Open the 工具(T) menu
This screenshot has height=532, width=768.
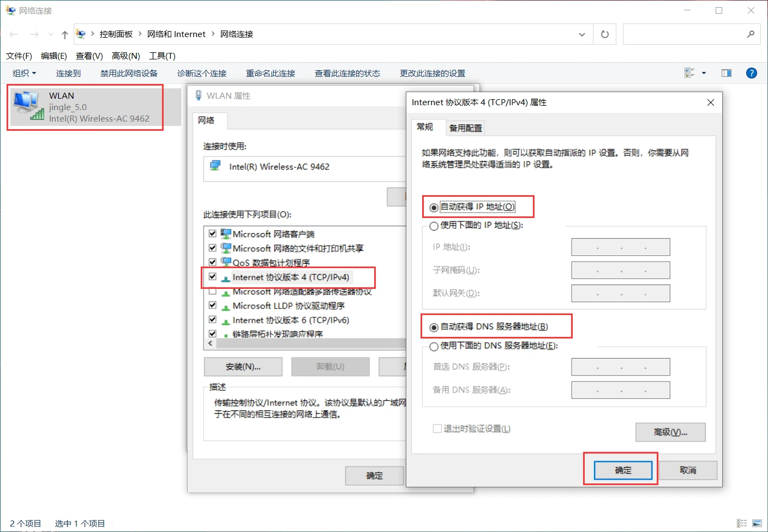pyautogui.click(x=163, y=56)
